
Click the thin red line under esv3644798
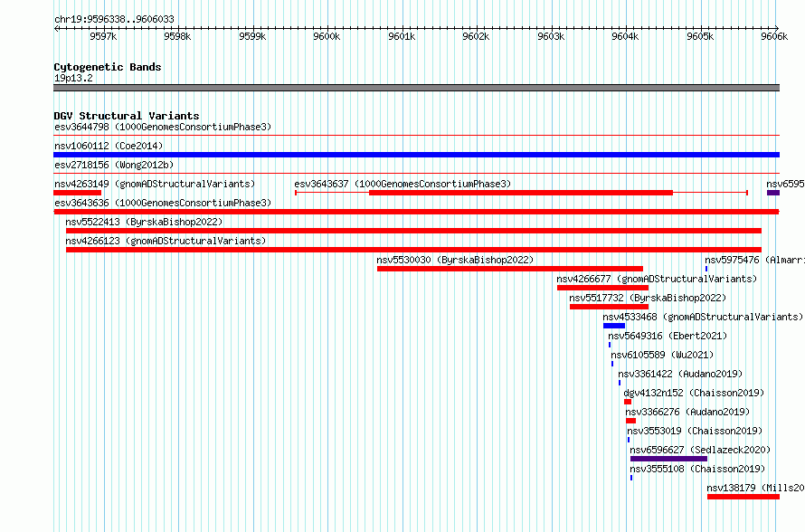(416, 136)
